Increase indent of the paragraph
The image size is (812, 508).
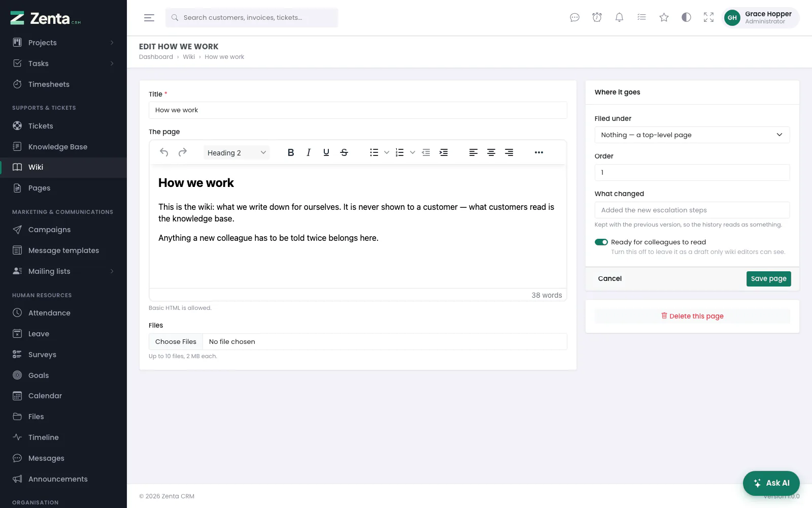point(444,152)
